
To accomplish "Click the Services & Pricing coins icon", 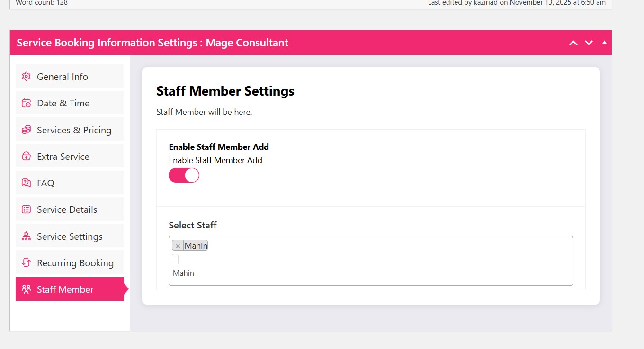I will pyautogui.click(x=27, y=130).
